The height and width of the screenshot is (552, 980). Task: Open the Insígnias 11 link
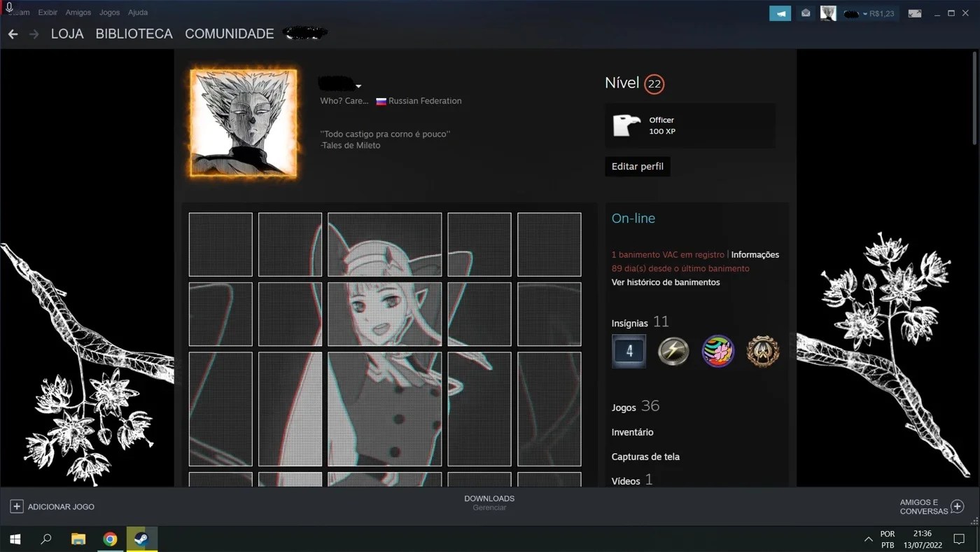[640, 322]
